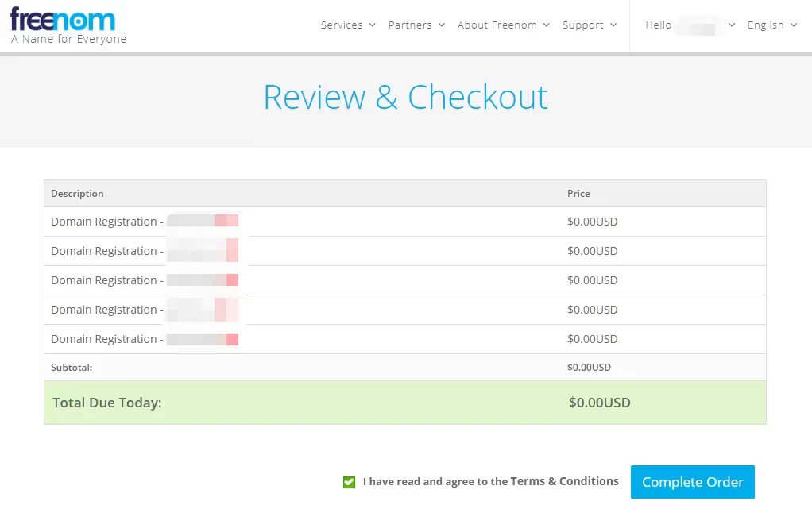Image resolution: width=812 pixels, height=509 pixels.
Task: Click the A Name for Everyone tagline
Action: pyautogui.click(x=68, y=39)
